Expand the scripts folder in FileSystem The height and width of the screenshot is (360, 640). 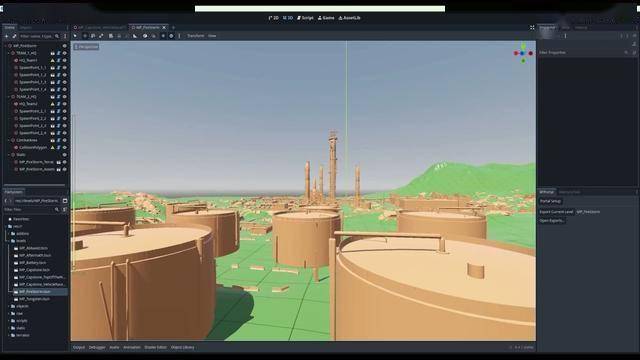9,321
